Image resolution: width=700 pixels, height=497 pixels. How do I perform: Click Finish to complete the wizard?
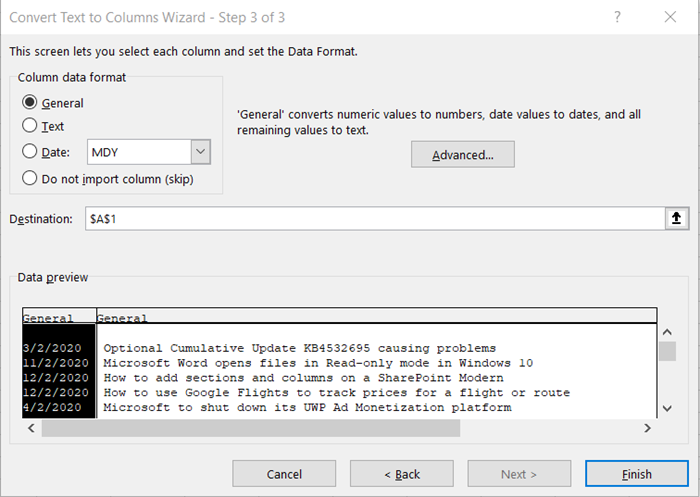(636, 473)
